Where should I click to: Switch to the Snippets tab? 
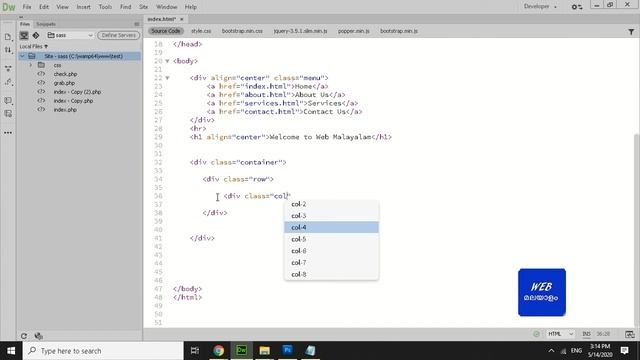(x=46, y=24)
